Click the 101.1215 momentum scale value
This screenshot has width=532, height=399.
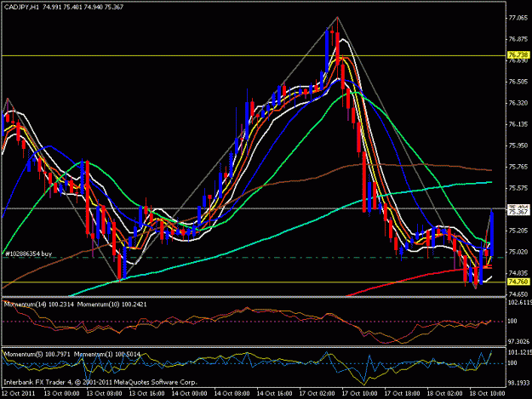(x=519, y=352)
